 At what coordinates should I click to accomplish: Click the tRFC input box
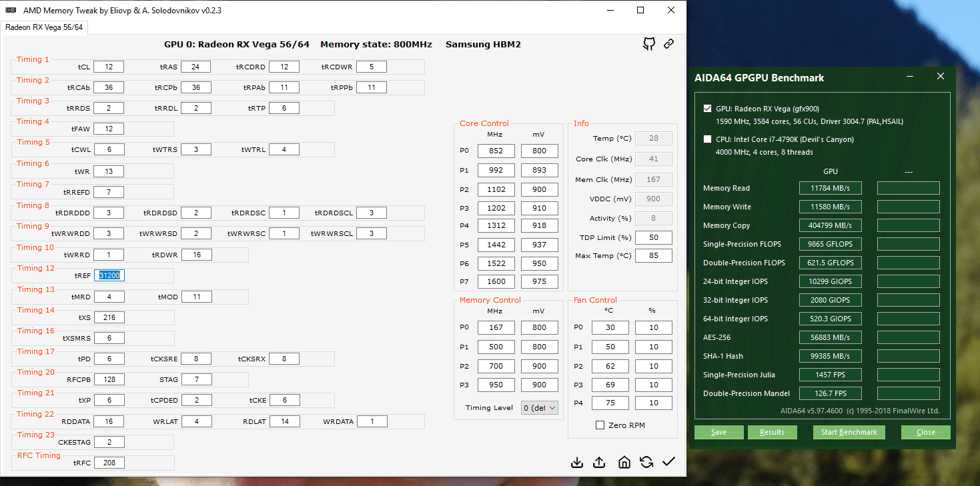(109, 463)
